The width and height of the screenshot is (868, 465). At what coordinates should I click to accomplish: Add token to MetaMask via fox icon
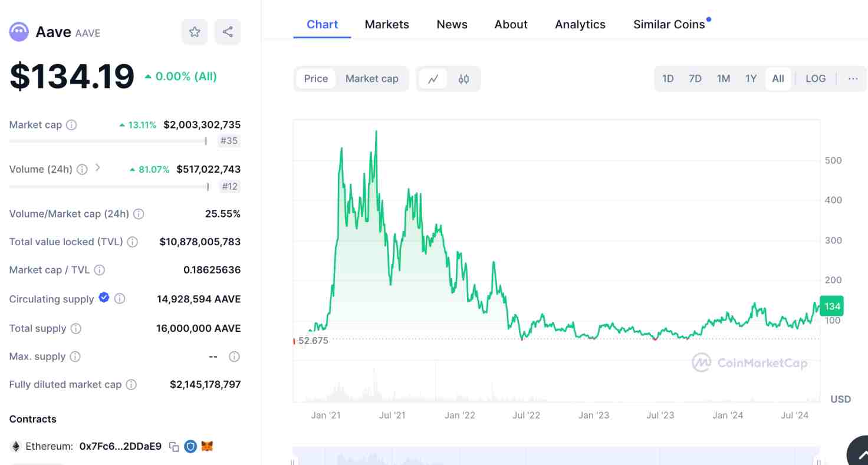pos(207,446)
